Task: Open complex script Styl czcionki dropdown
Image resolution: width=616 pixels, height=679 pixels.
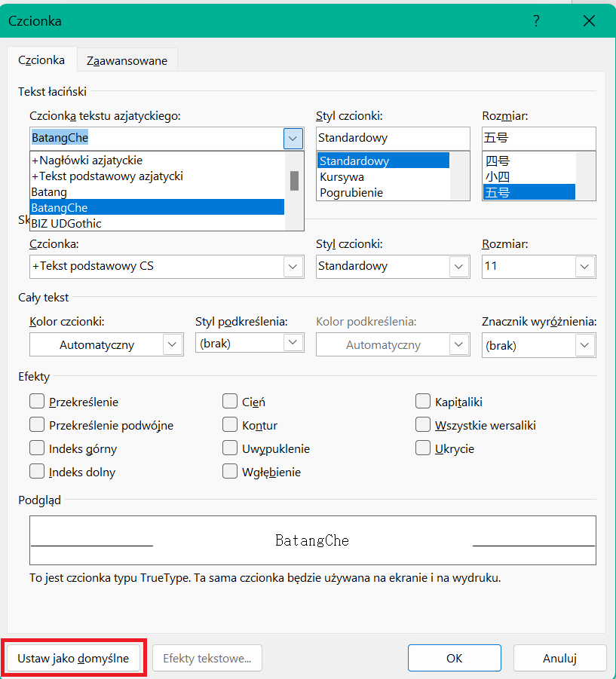Action: (458, 266)
